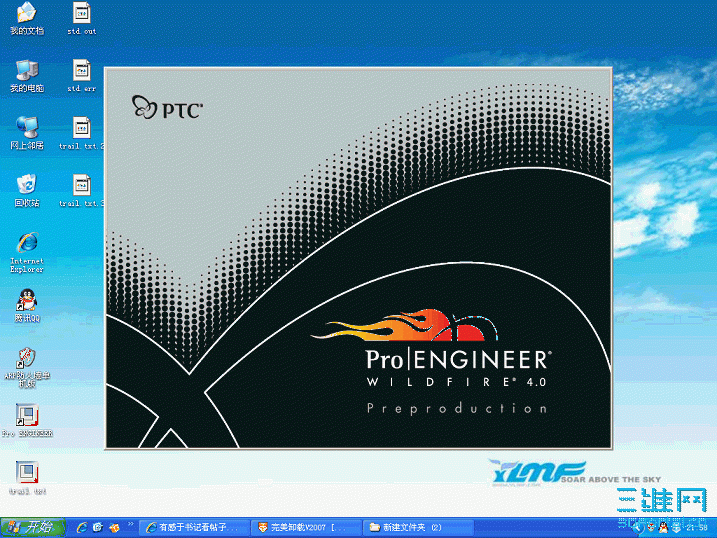Select the Internet Explorer desktop icon
Screen dimensions: 717x538
(x=27, y=253)
